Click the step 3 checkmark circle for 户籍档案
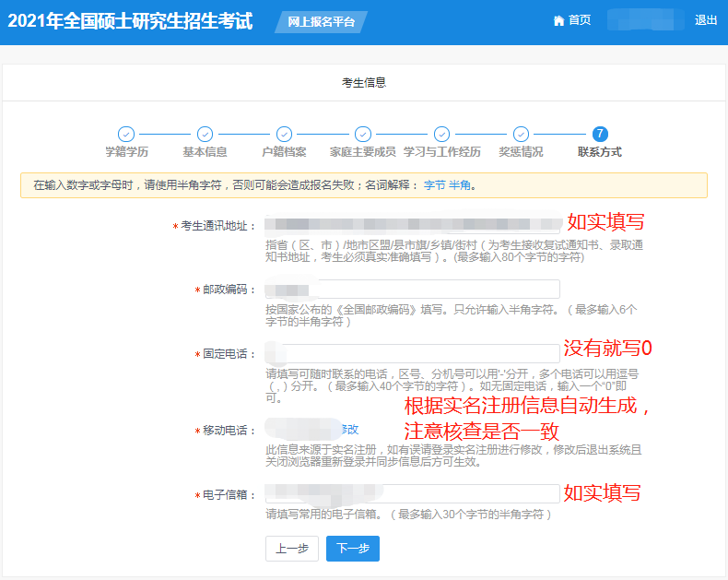Image resolution: width=728 pixels, height=580 pixels. [x=284, y=135]
